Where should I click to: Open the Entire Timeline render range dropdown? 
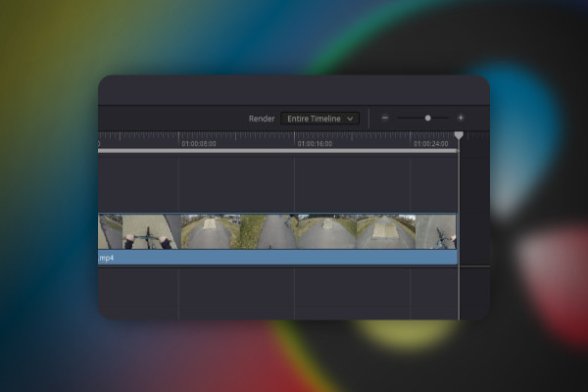coord(320,119)
